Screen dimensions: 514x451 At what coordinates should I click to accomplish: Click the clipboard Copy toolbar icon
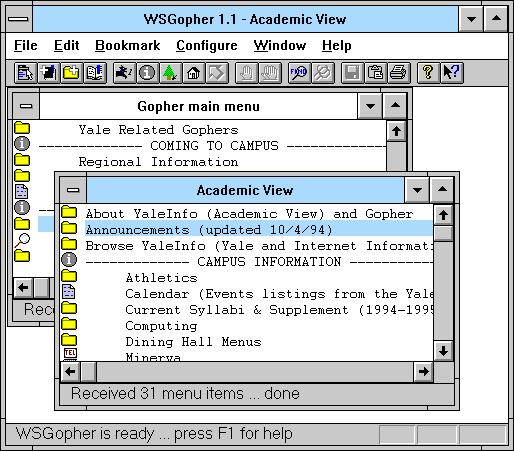pyautogui.click(x=375, y=72)
